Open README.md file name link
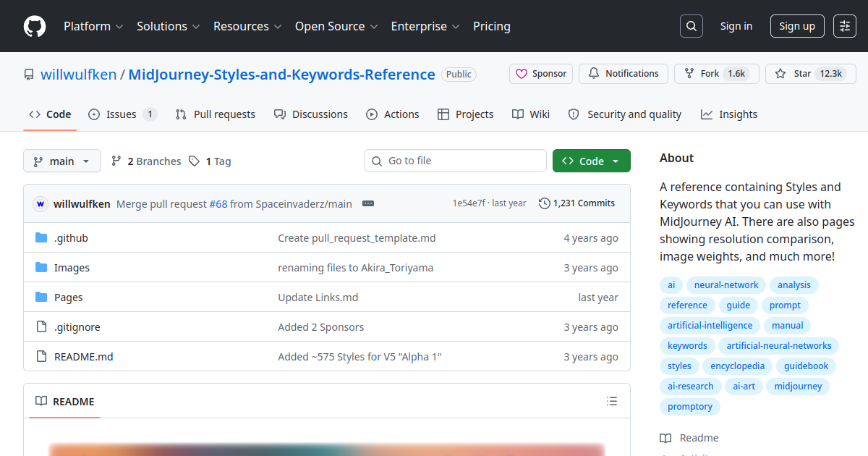Screen dimensions: 868x456 click(84, 357)
